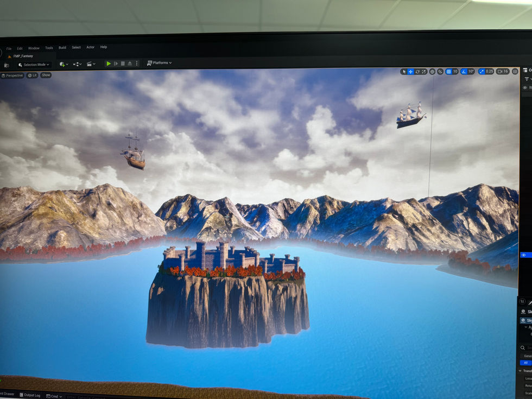The height and width of the screenshot is (399, 532).
Task: Activate the scale gizmo tool
Action: [x=424, y=72]
